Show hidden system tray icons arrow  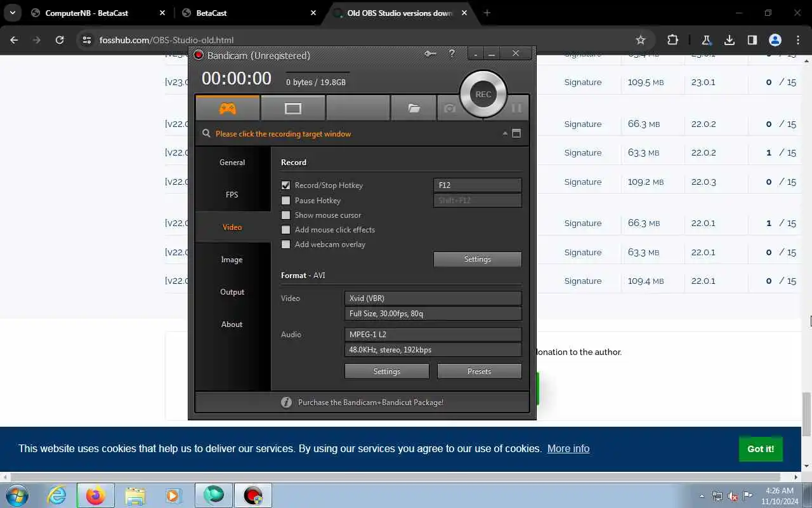[702, 496]
